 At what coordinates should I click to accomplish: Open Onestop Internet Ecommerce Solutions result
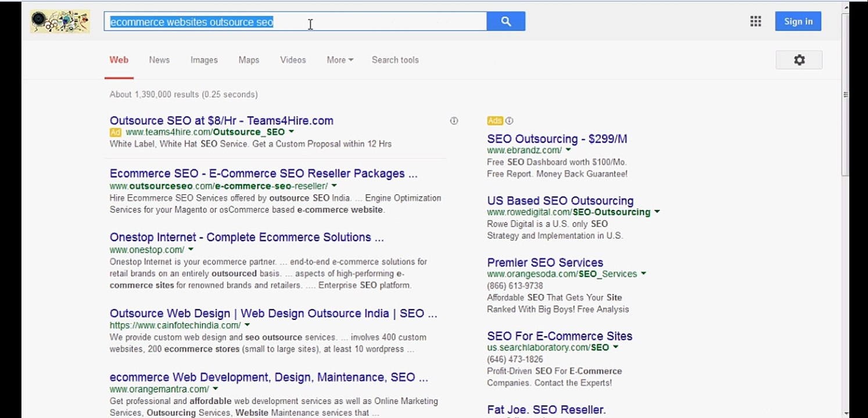tap(247, 237)
